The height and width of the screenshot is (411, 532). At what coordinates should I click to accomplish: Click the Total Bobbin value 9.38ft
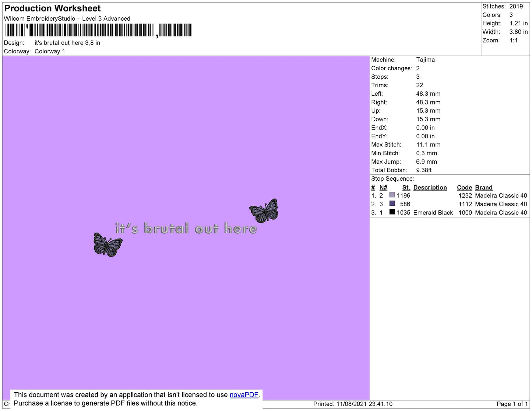[424, 170]
